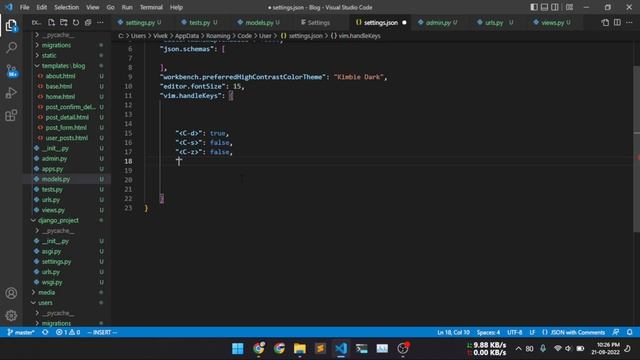Open base.html in the explorer
The width and height of the screenshot is (640, 360).
59,86
